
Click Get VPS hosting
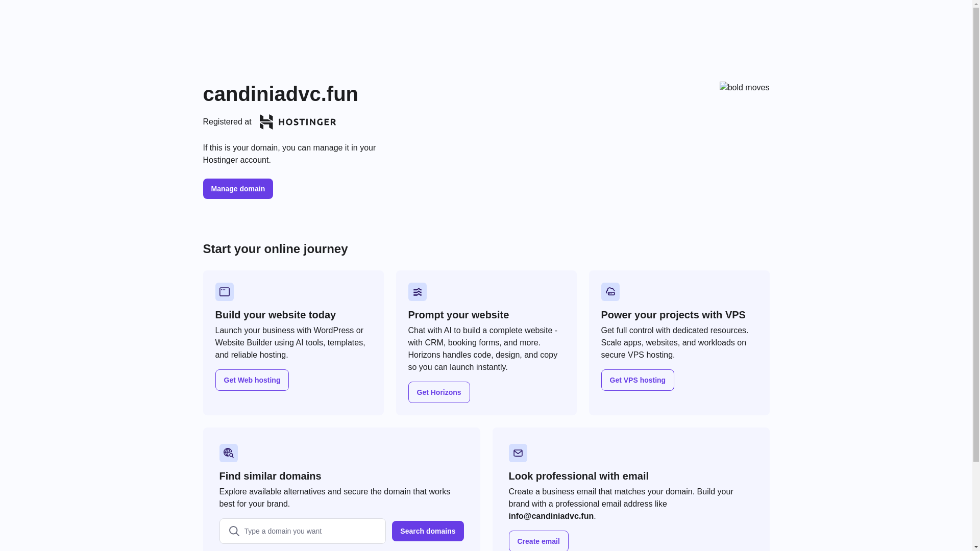(x=638, y=380)
